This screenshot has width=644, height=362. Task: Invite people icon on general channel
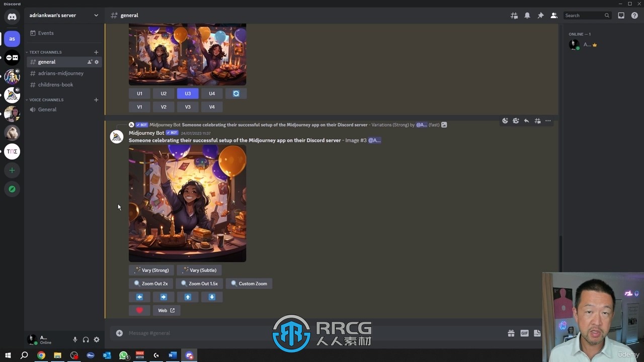coord(90,62)
